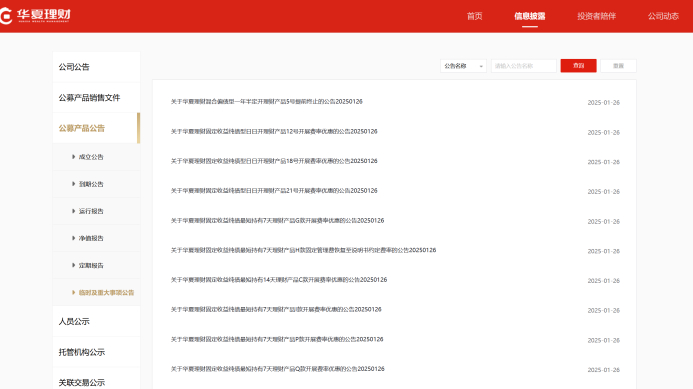Open the 7天理财产品P款 fee discount announcement
Image resolution: width=693 pixels, height=389 pixels.
(277, 339)
